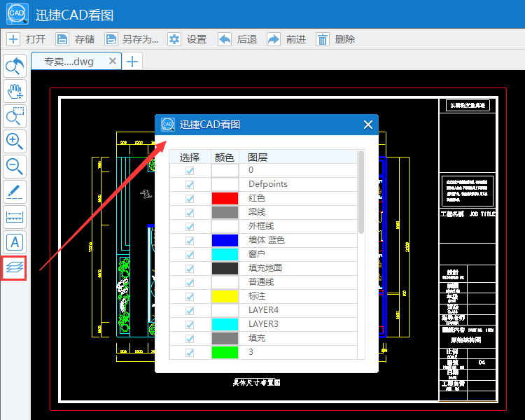The image size is (525, 420).
Task: Toggle the 窗户 layer checkbox
Action: click(x=190, y=255)
